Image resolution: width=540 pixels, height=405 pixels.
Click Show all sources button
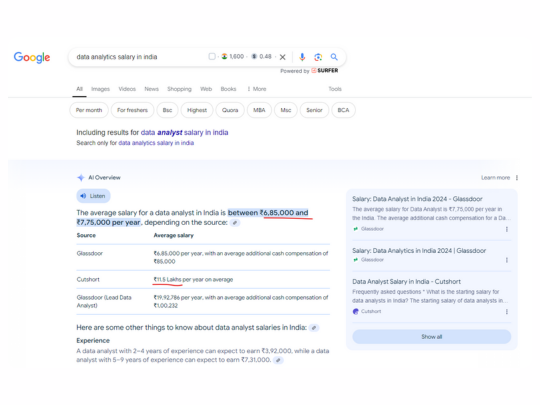coord(432,337)
